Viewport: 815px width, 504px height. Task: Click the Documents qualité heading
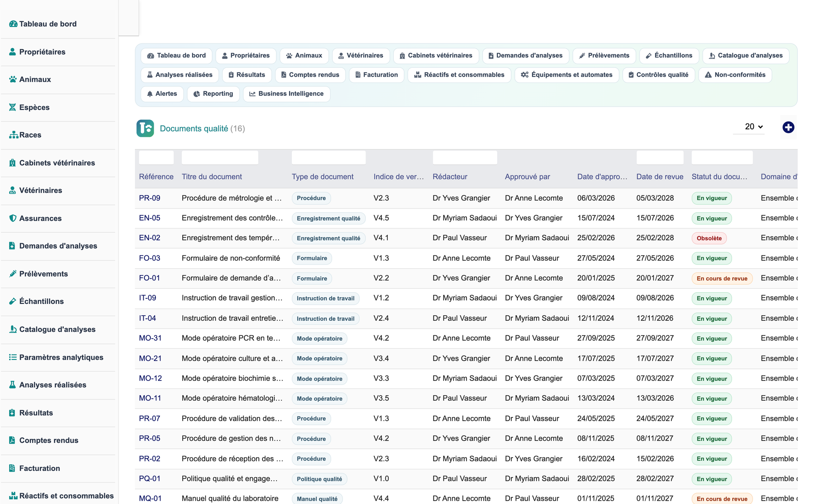pyautogui.click(x=194, y=129)
